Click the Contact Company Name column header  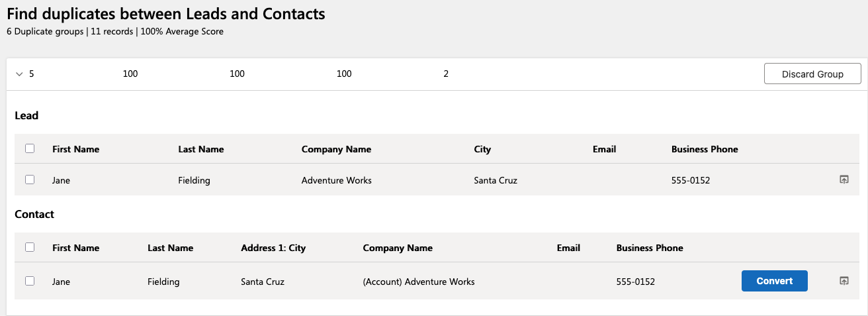pyautogui.click(x=398, y=248)
